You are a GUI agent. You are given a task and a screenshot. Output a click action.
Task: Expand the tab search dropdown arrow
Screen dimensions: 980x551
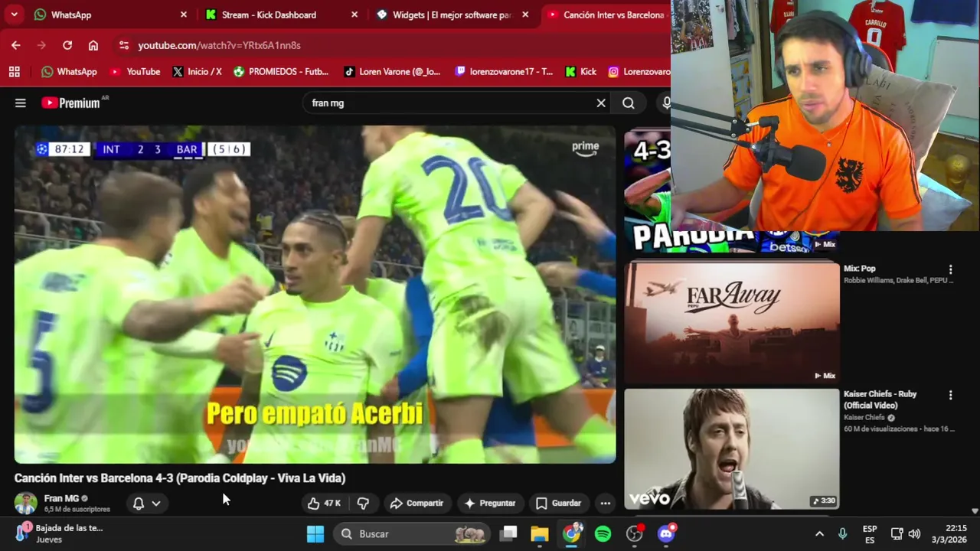pyautogui.click(x=14, y=15)
